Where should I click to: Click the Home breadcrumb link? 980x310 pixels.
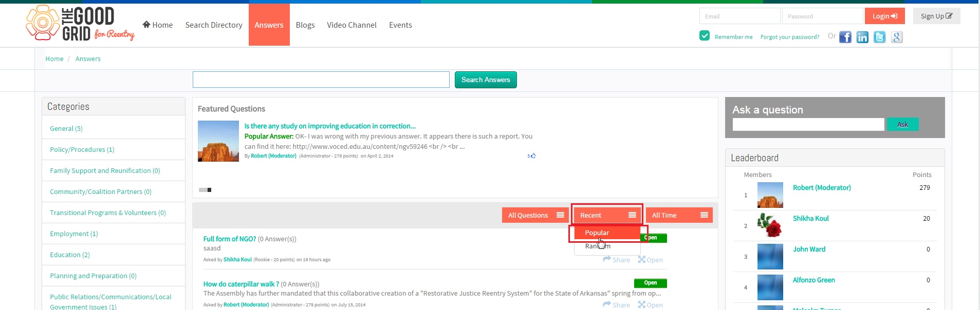[x=54, y=59]
